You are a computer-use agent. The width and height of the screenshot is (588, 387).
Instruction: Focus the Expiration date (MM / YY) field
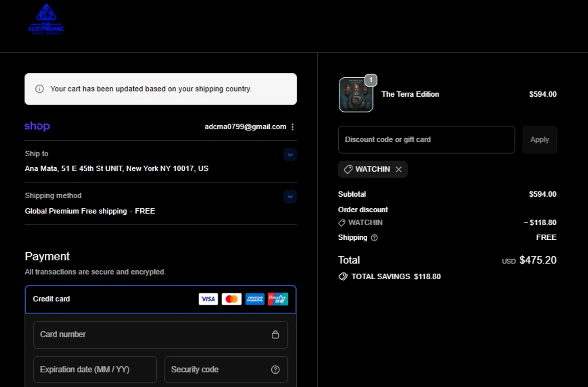coord(95,369)
